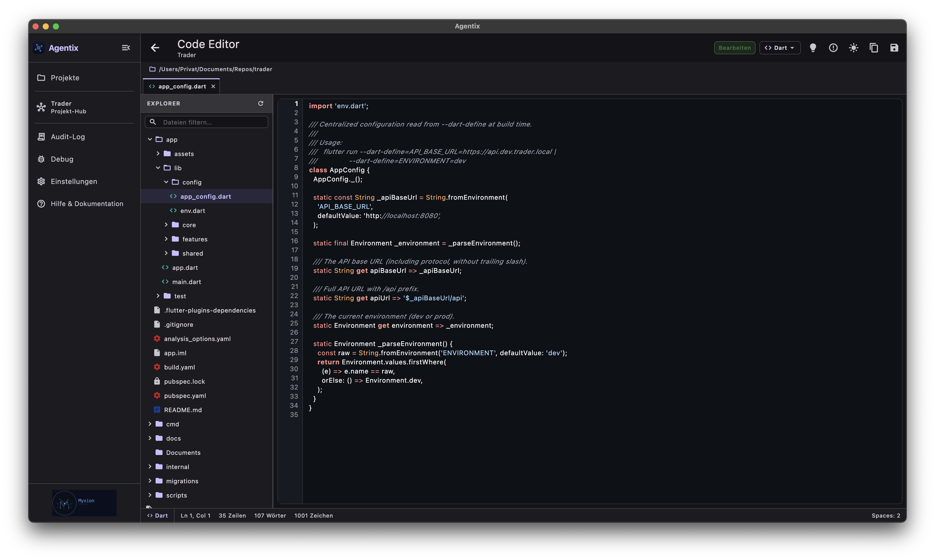Screen dimensions: 935x560
Task: Open Hilfe & Dokumentation
Action: coord(84,204)
